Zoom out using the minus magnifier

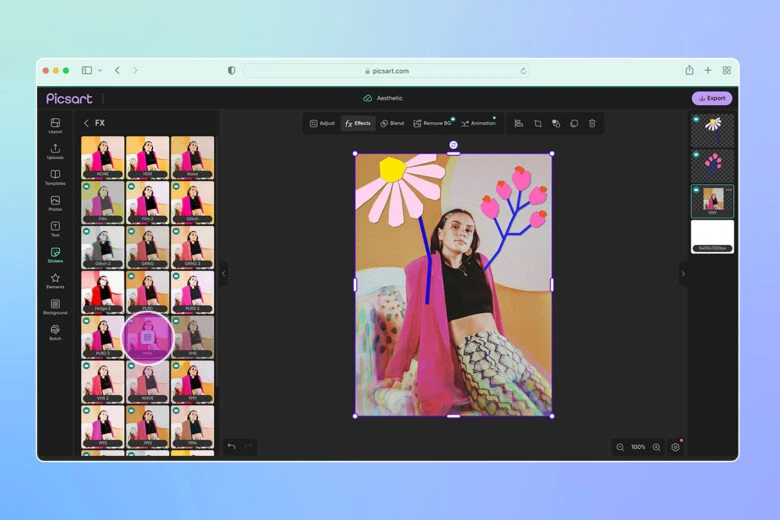pos(620,447)
